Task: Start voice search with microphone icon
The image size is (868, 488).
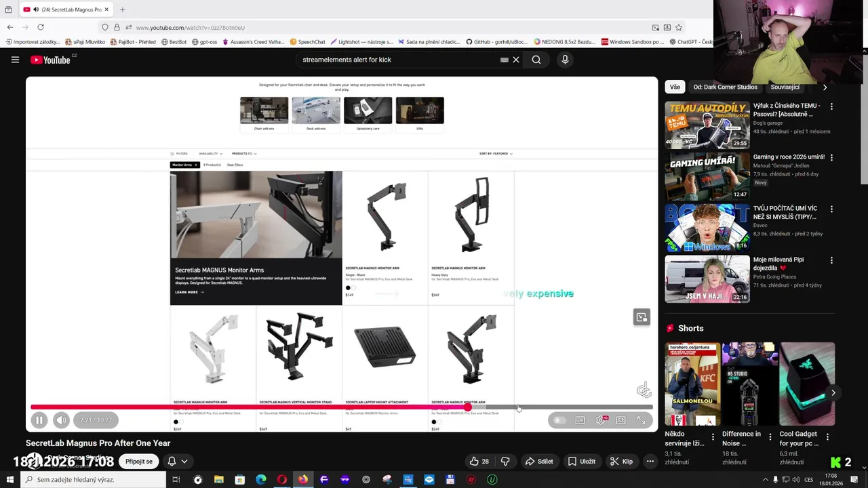Action: [565, 60]
